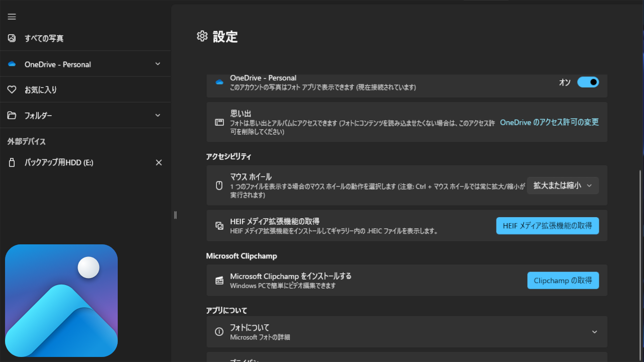Expand the フォトについて section chevron
The width and height of the screenshot is (644, 362).
pyautogui.click(x=595, y=332)
